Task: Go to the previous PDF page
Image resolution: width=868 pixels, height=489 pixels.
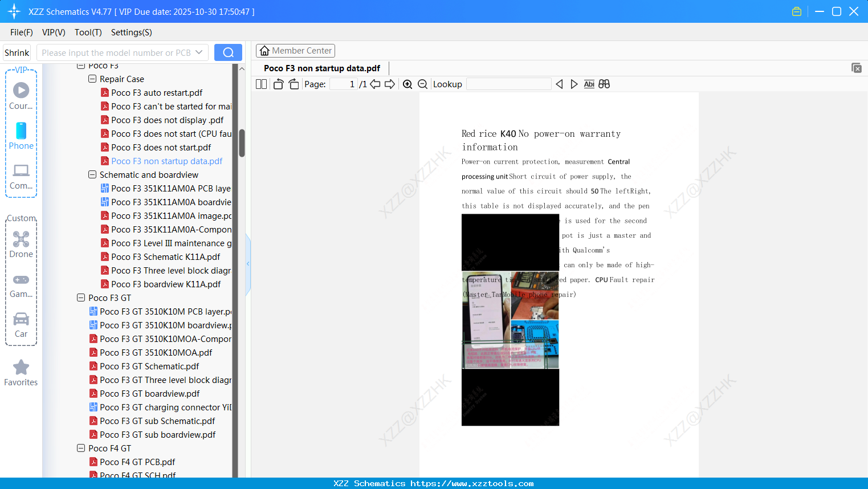Action: point(375,84)
